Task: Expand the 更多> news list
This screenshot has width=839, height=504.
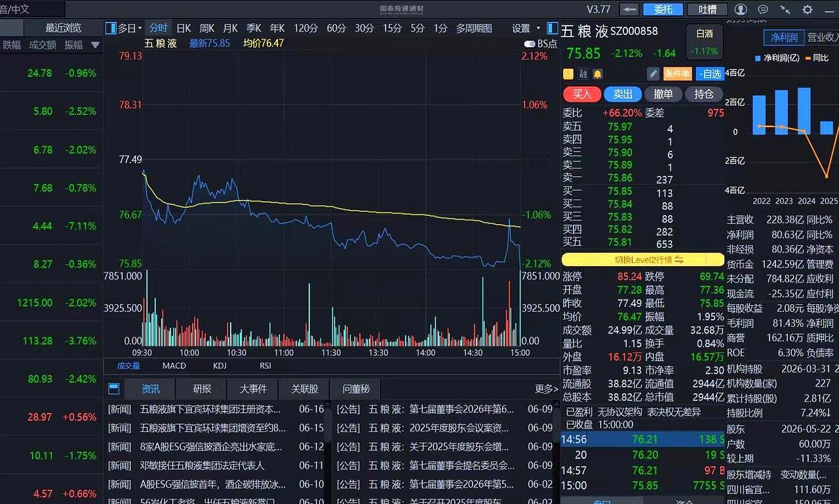Action: point(546,389)
